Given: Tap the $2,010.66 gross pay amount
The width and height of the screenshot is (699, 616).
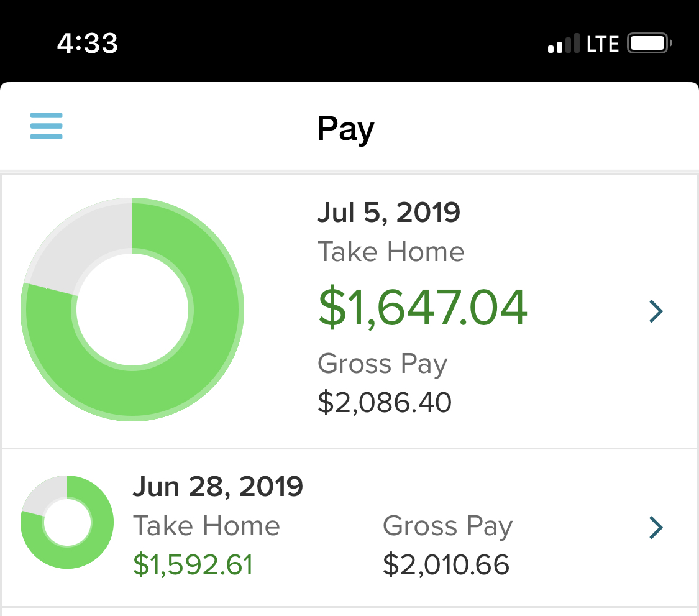Looking at the screenshot, I should click(445, 565).
